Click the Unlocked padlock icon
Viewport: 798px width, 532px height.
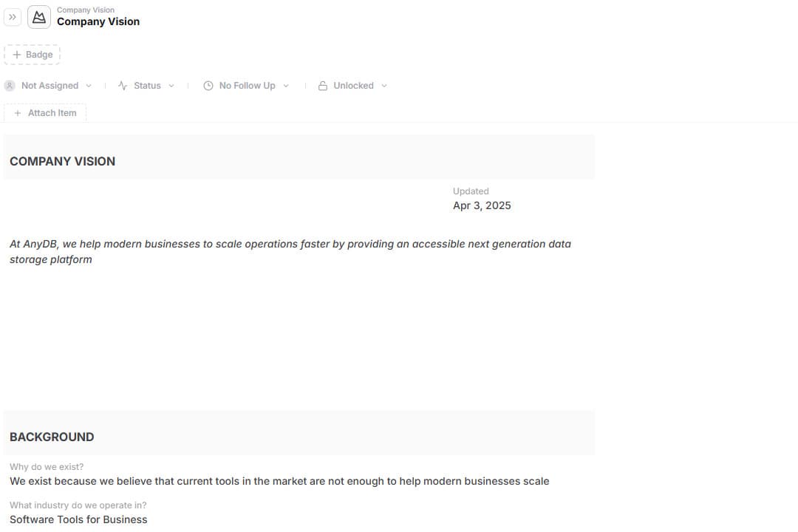(x=323, y=86)
